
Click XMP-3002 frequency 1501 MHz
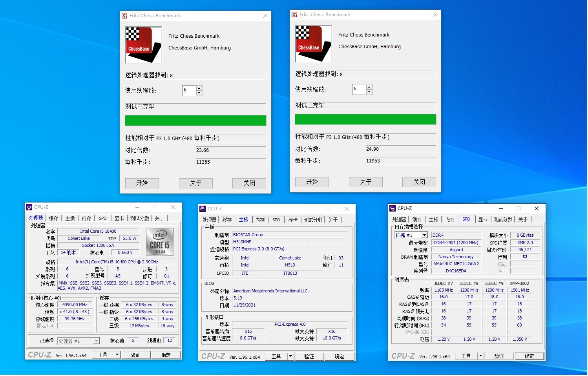click(x=520, y=290)
